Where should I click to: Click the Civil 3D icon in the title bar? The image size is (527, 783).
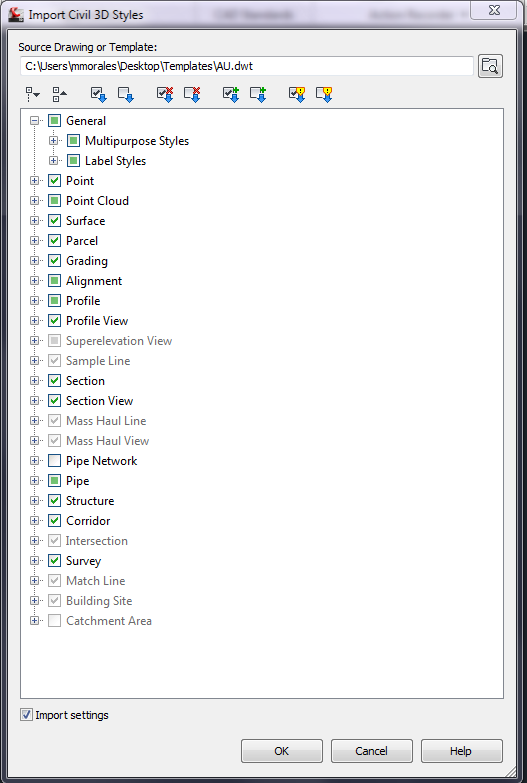(x=16, y=14)
